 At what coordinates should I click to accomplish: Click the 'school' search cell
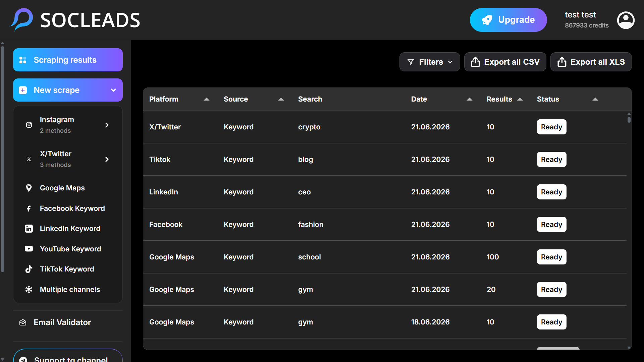[309, 257]
